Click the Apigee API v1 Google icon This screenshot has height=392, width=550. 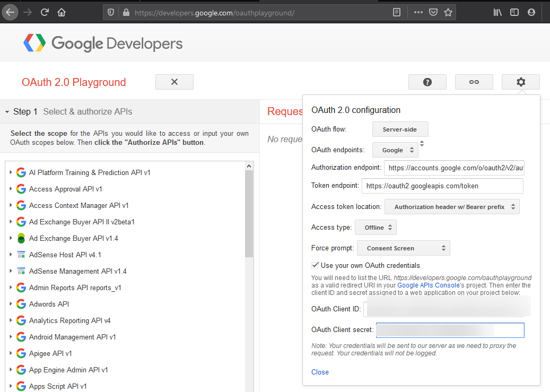[x=21, y=353]
